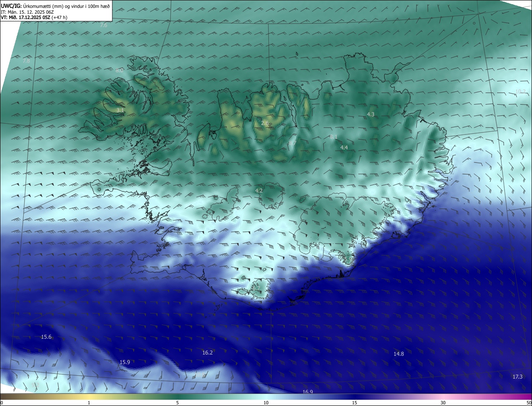Click the 16.2 value label
The image size is (532, 406).
(207, 352)
